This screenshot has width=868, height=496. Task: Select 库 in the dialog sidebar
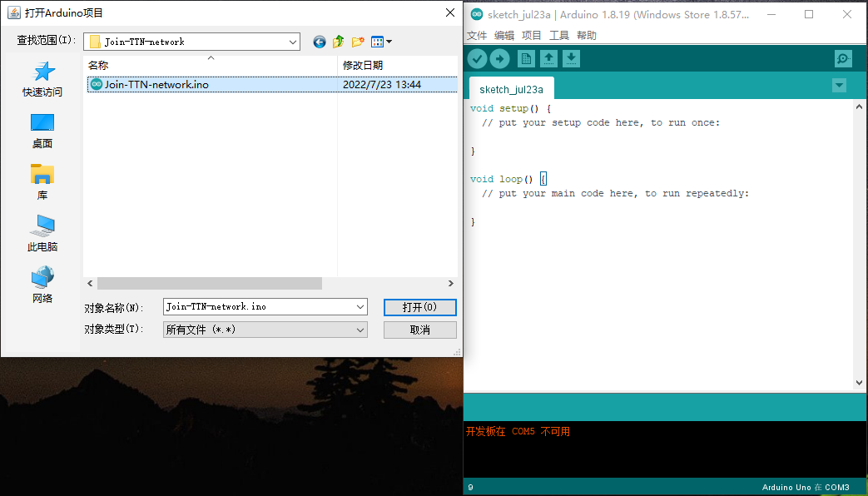pos(42,182)
